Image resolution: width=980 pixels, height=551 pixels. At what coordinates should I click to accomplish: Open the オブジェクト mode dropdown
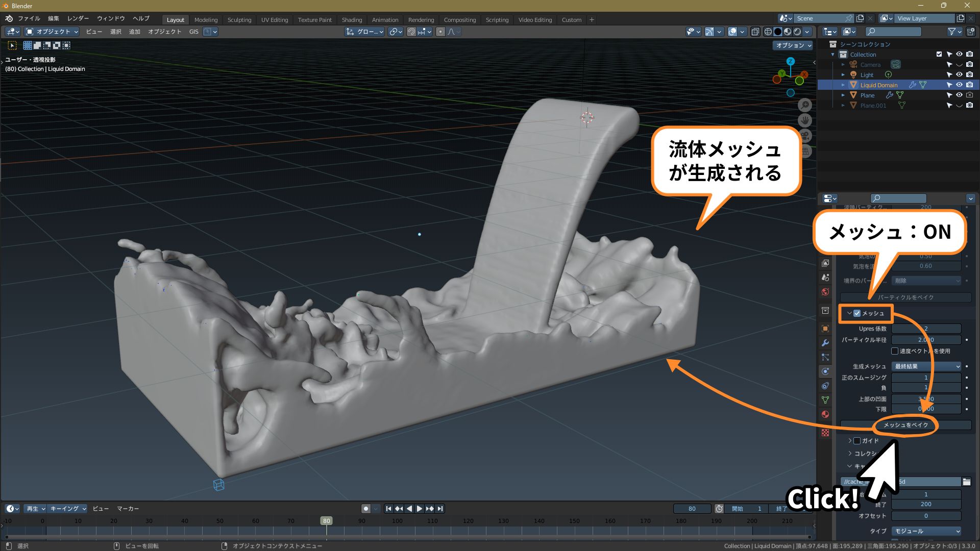53,32
